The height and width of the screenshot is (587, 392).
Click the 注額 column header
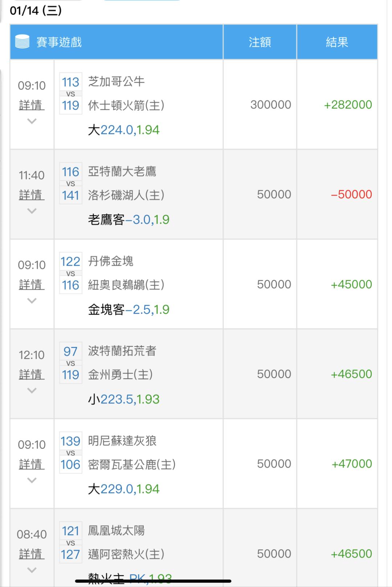[260, 42]
